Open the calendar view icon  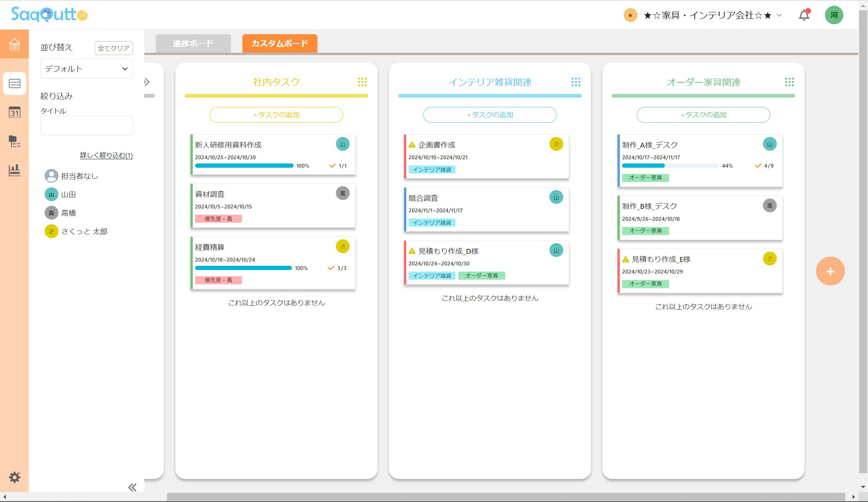click(x=14, y=112)
